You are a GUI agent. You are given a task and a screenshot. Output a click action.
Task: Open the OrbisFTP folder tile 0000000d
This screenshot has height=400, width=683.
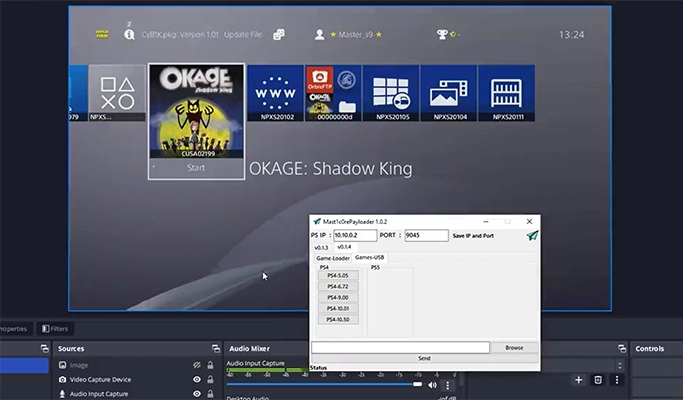click(x=333, y=93)
